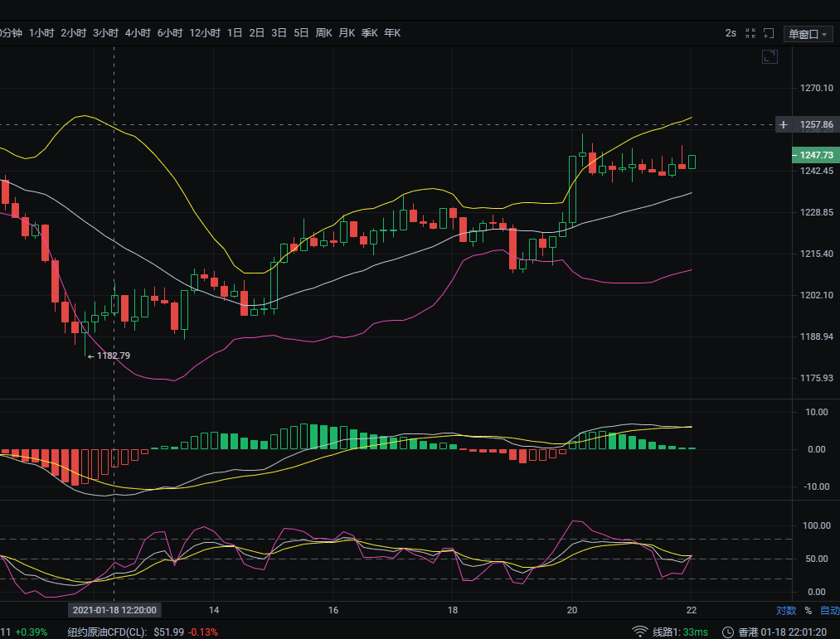This screenshot has width=840, height=639.
Task: Select the 1小时 timeframe
Action: click(41, 33)
